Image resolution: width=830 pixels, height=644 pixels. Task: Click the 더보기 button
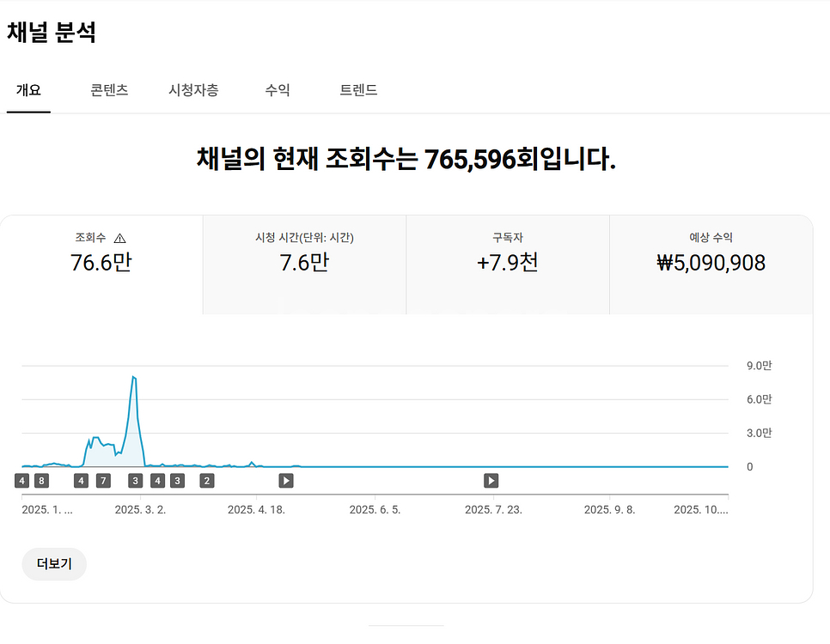[x=53, y=564]
